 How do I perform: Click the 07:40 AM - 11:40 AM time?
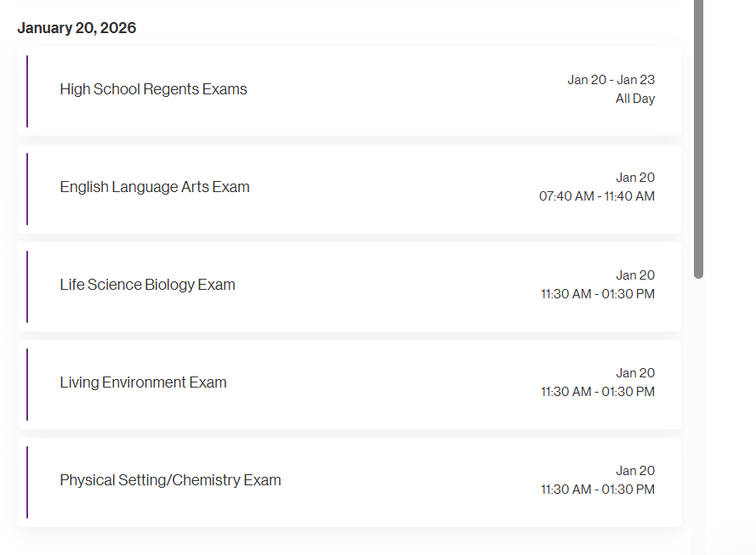tap(596, 196)
